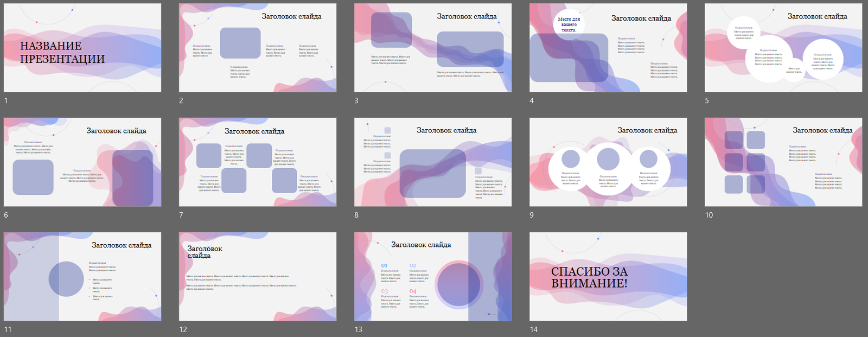Open slide 10 with six-square grid
Viewport: 868px width, 337px height.
783,162
